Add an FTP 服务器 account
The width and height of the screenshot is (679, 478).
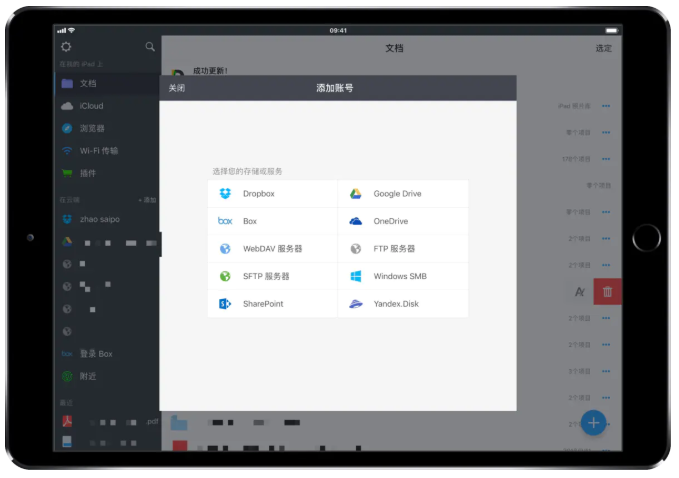tap(393, 249)
